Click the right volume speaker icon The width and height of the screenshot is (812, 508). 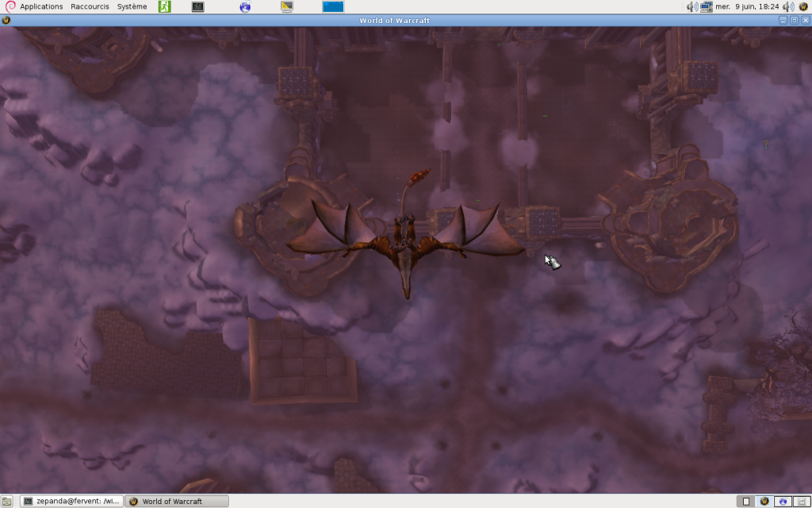pyautogui.click(x=788, y=6)
